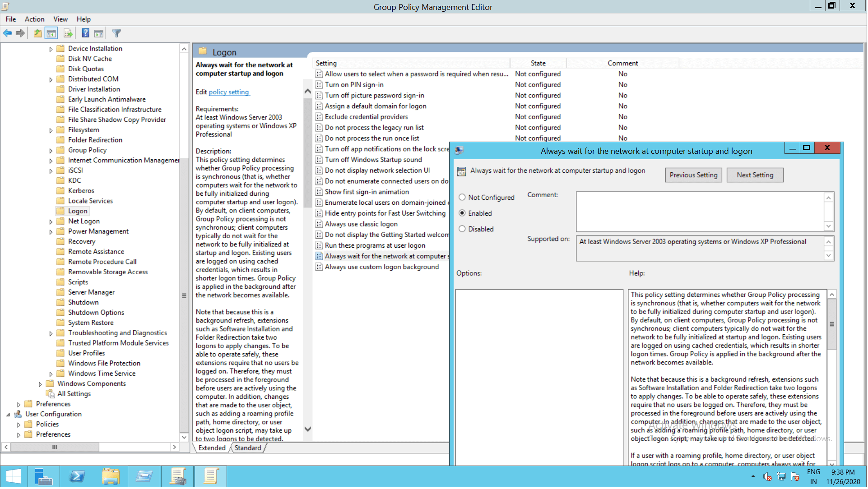
Task: Select the Enabled radio button
Action: click(462, 213)
